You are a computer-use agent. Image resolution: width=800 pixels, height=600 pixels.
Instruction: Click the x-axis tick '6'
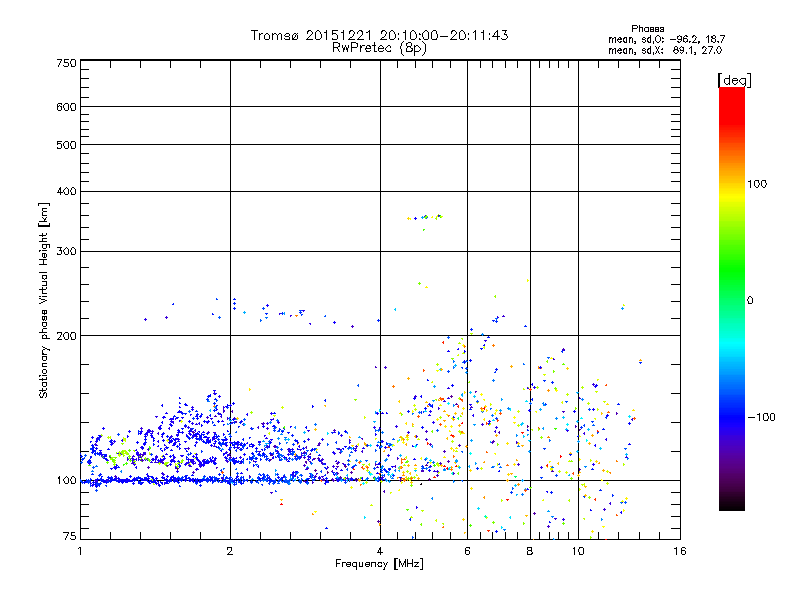pyautogui.click(x=467, y=551)
